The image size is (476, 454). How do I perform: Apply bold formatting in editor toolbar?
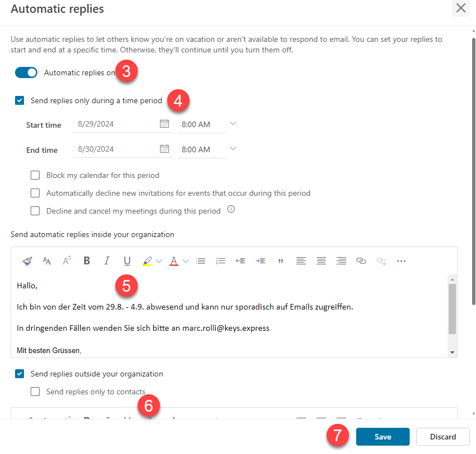86,260
